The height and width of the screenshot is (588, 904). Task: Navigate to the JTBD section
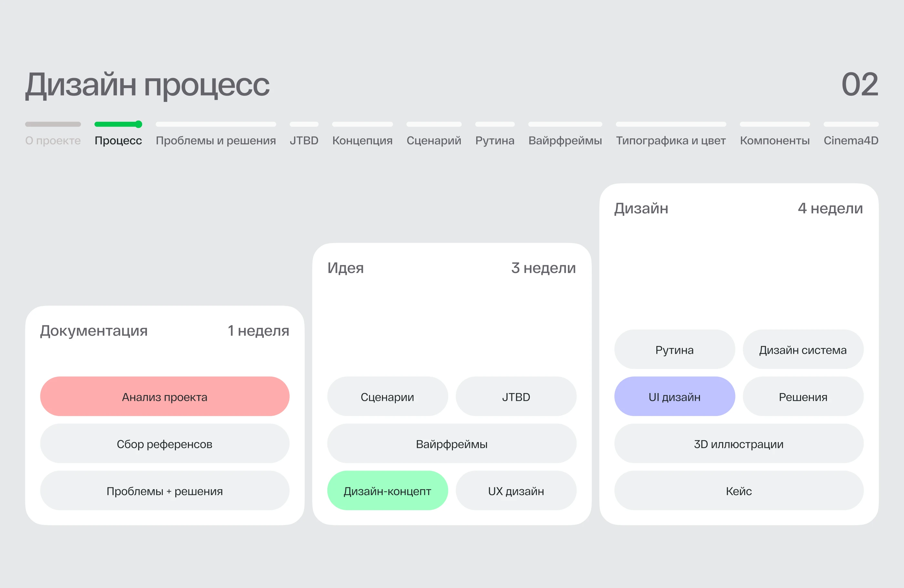[x=304, y=140]
